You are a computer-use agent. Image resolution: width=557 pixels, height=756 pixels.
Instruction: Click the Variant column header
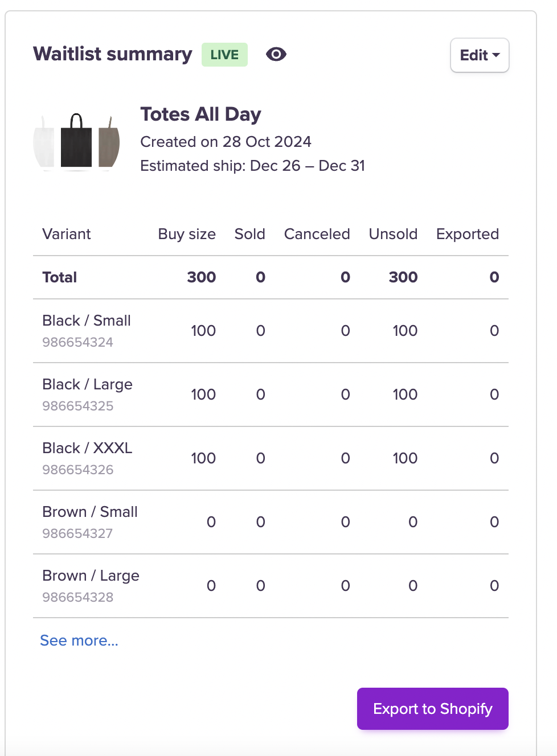[67, 234]
